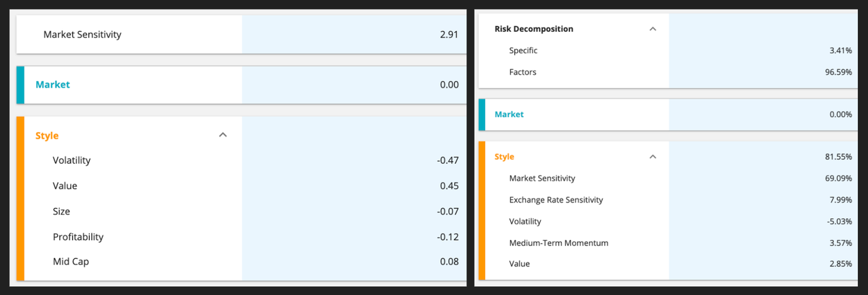Click the left orange Style heading

pos(47,136)
